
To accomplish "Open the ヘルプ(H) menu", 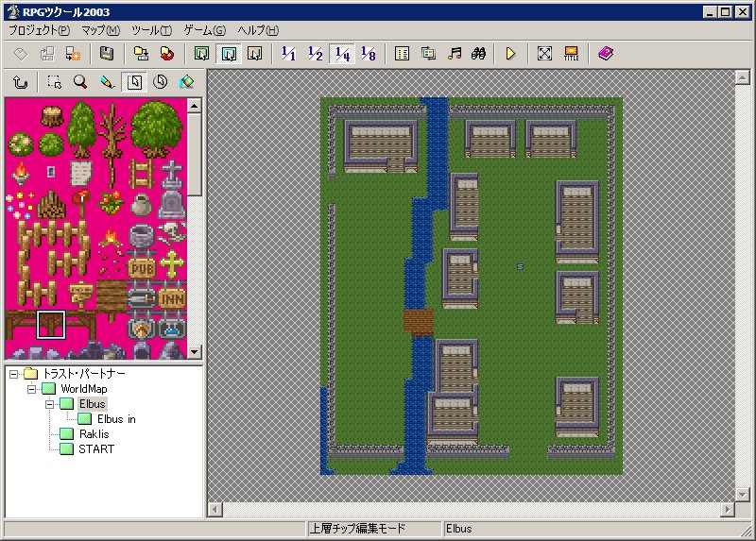I will pyautogui.click(x=258, y=30).
